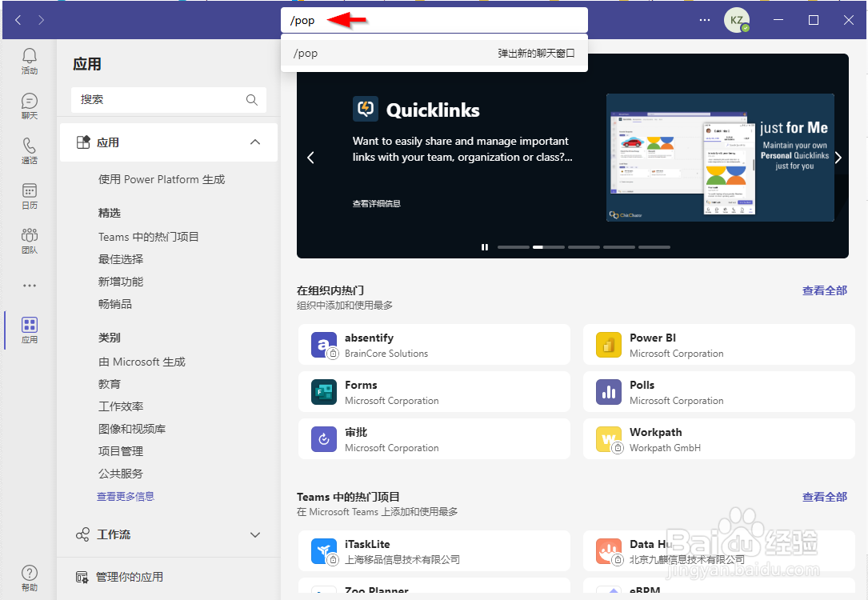Expand the 工作流 section chevron

pyautogui.click(x=254, y=534)
